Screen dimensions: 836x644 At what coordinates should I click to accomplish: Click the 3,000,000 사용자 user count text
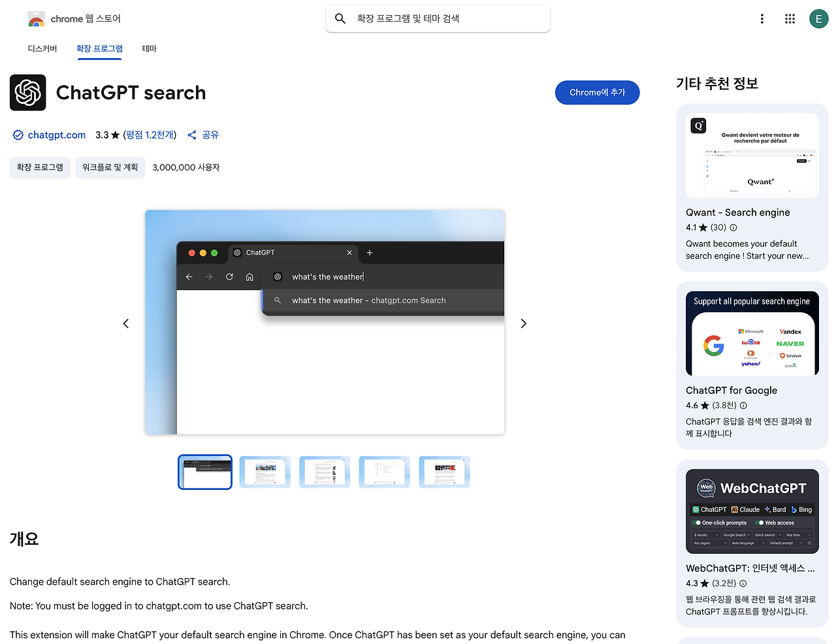(x=186, y=168)
